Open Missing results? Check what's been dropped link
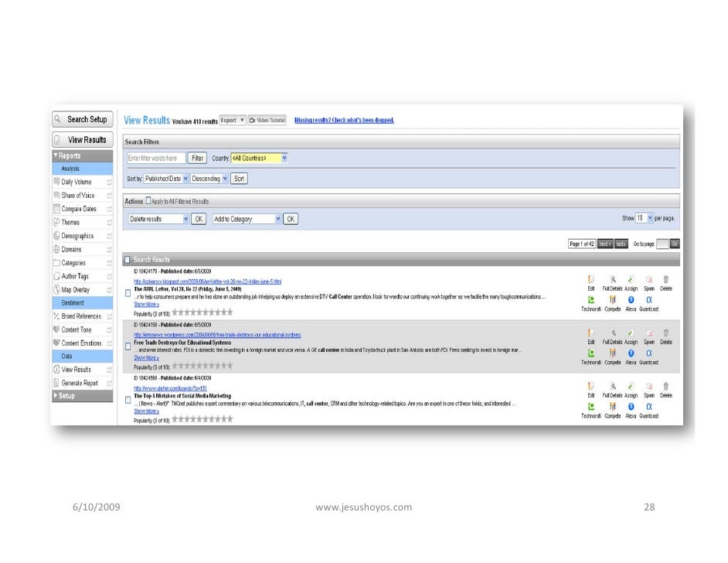Screen dimensions: 728x563 coord(344,121)
